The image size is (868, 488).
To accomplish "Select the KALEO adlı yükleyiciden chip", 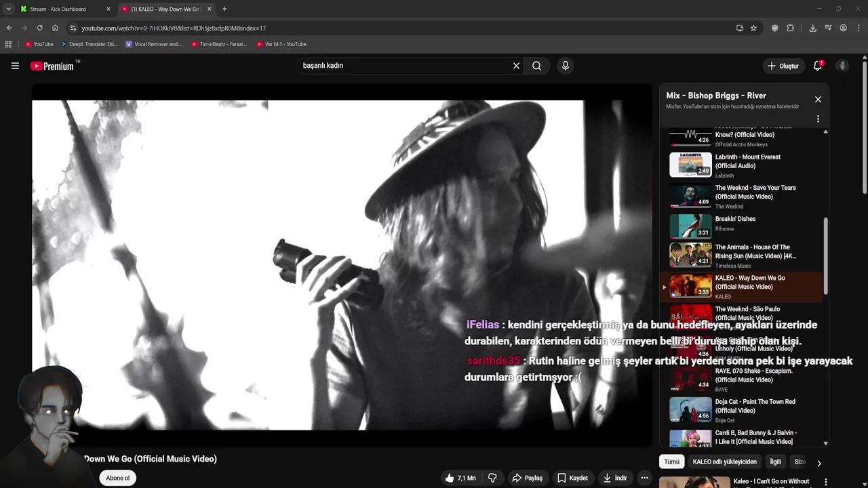I will 724,462.
